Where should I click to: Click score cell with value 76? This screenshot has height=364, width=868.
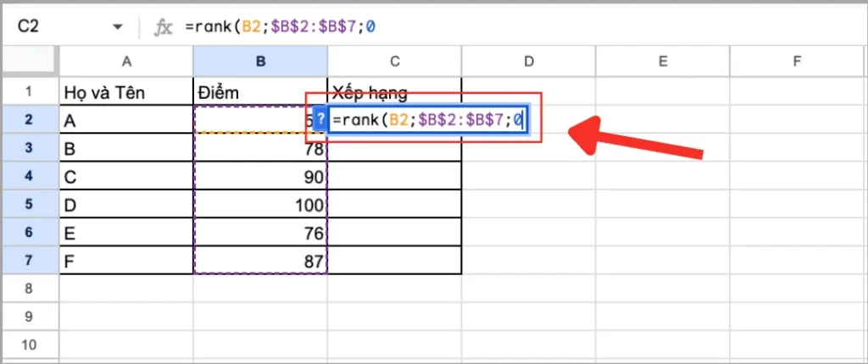point(260,232)
